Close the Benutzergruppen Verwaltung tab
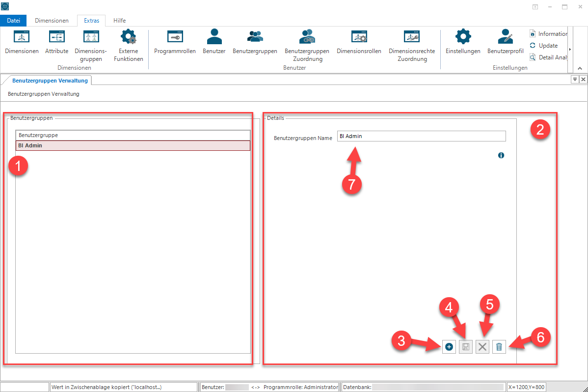 pos(583,79)
